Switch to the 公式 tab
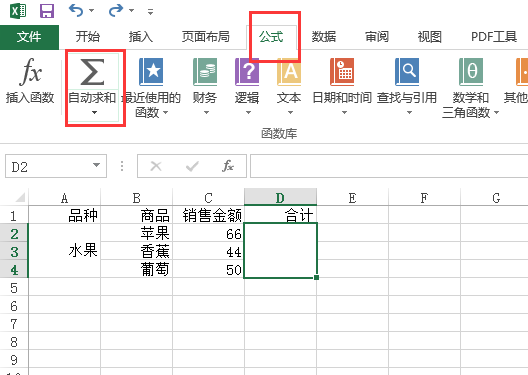The image size is (528, 375). click(271, 37)
